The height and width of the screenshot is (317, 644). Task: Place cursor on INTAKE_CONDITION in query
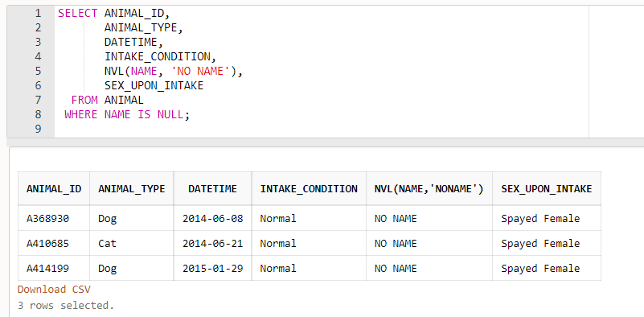158,57
